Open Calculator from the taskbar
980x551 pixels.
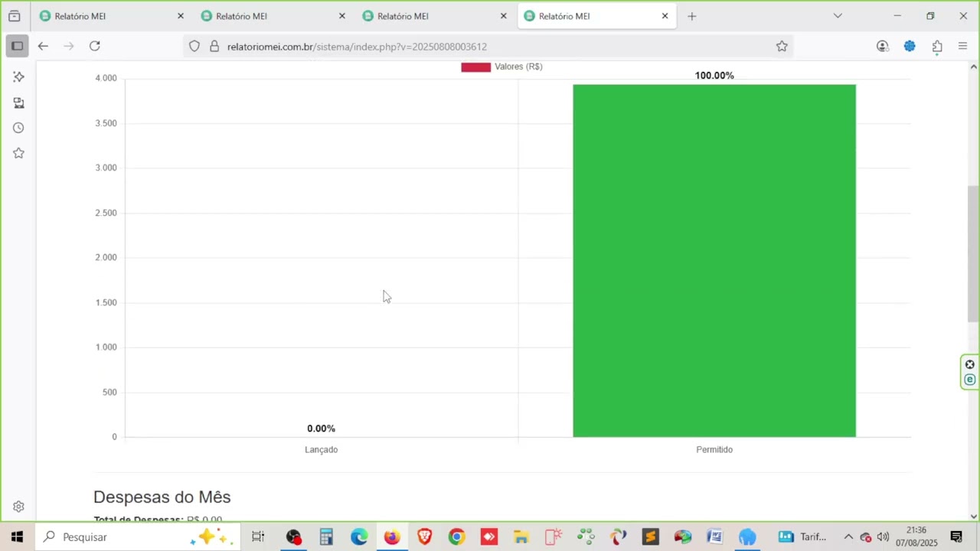(326, 537)
